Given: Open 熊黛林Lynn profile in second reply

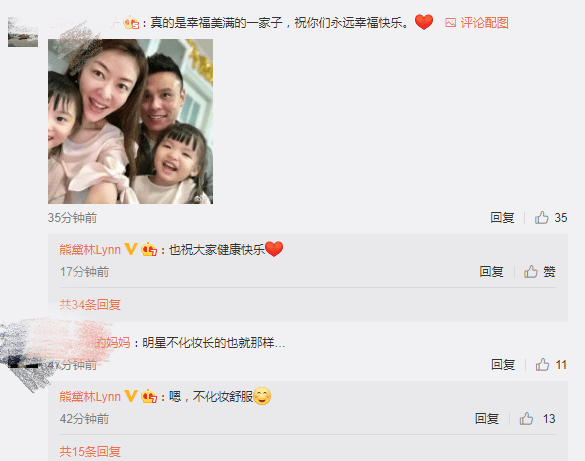Looking at the screenshot, I should (x=90, y=396).
